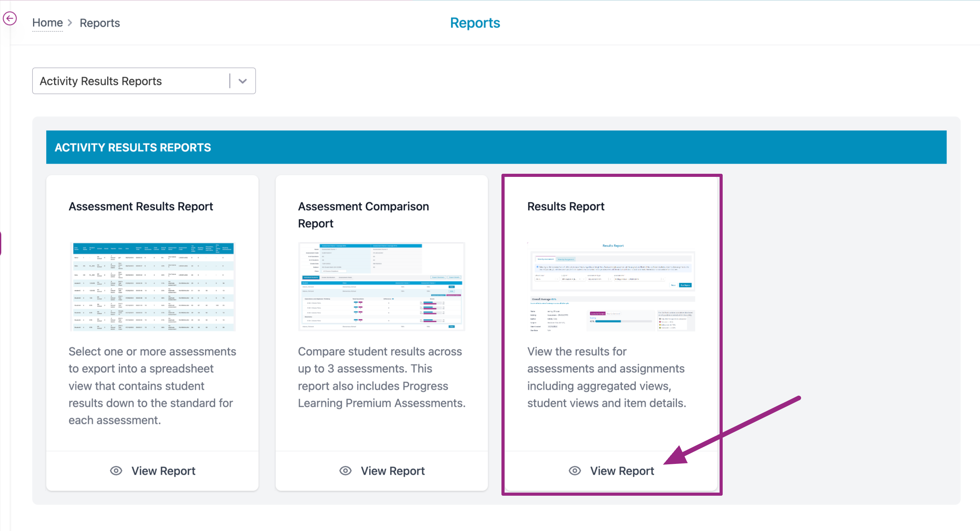View Report for Assessment Results Report
Screen dimensions: 980x531
point(163,470)
